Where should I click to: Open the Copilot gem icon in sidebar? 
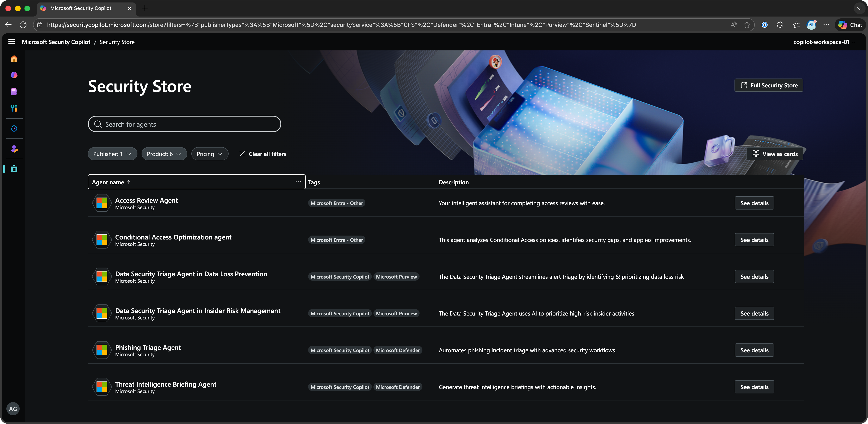[14, 75]
